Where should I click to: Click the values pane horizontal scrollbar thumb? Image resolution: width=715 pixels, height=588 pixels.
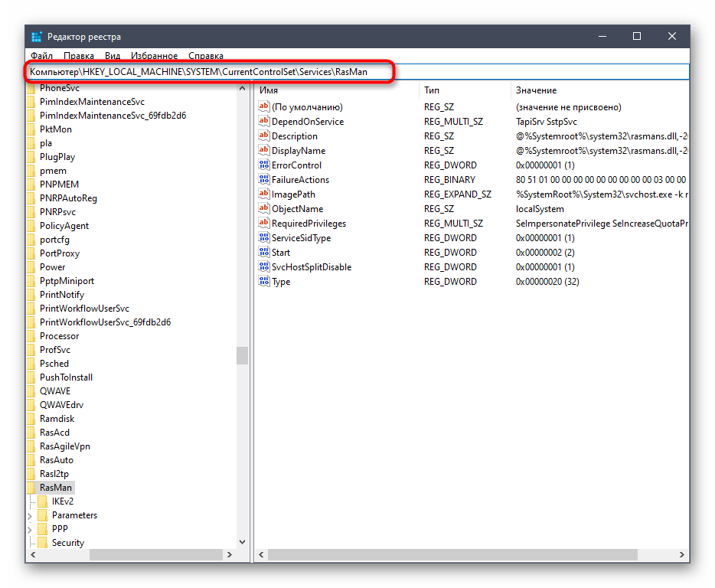pyautogui.click(x=452, y=555)
